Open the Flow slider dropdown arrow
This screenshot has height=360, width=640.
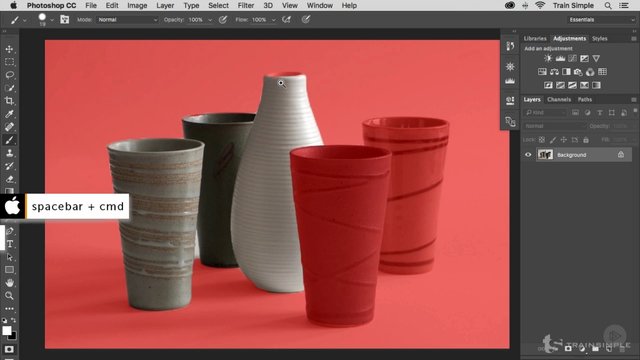coord(273,20)
